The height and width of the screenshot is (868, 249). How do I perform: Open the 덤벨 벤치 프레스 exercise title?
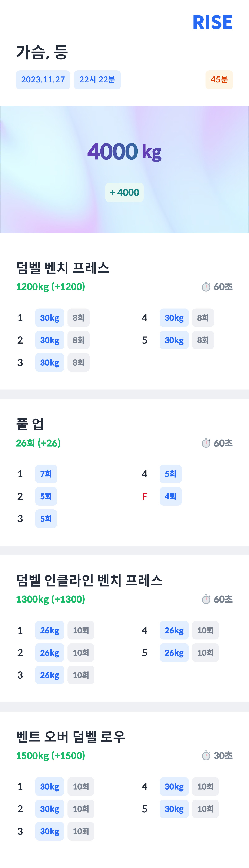coord(63,268)
